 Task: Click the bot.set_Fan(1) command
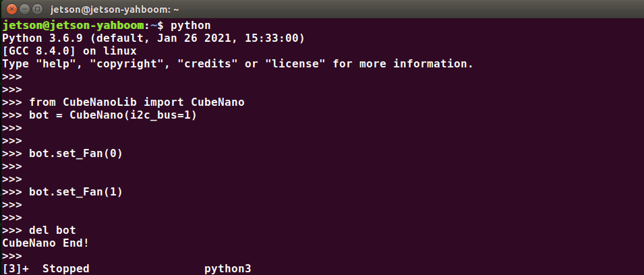76,191
